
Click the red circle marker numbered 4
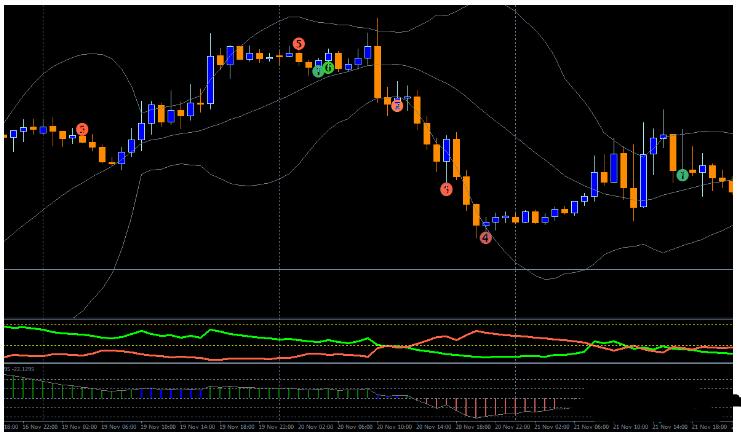click(x=485, y=238)
